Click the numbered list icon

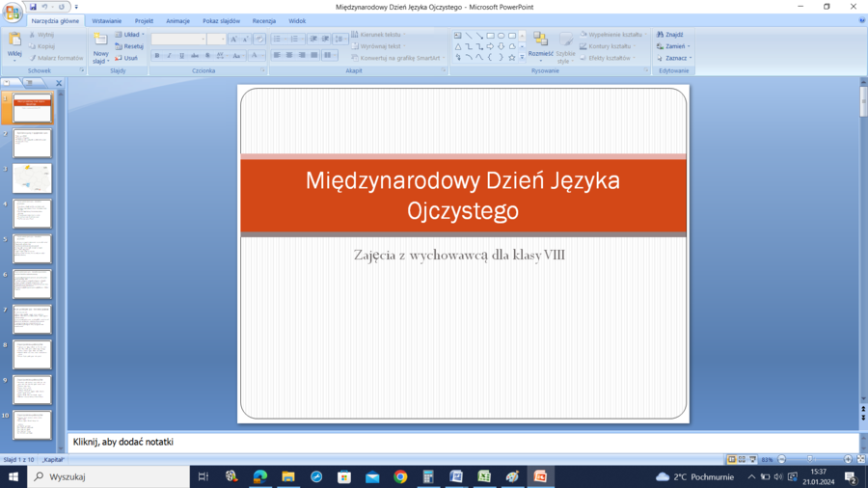point(296,40)
